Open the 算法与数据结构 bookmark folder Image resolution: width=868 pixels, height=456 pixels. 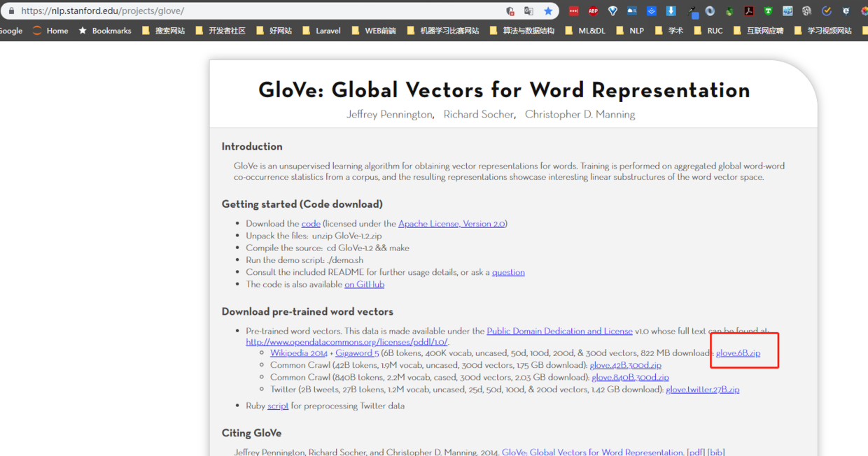(522, 31)
